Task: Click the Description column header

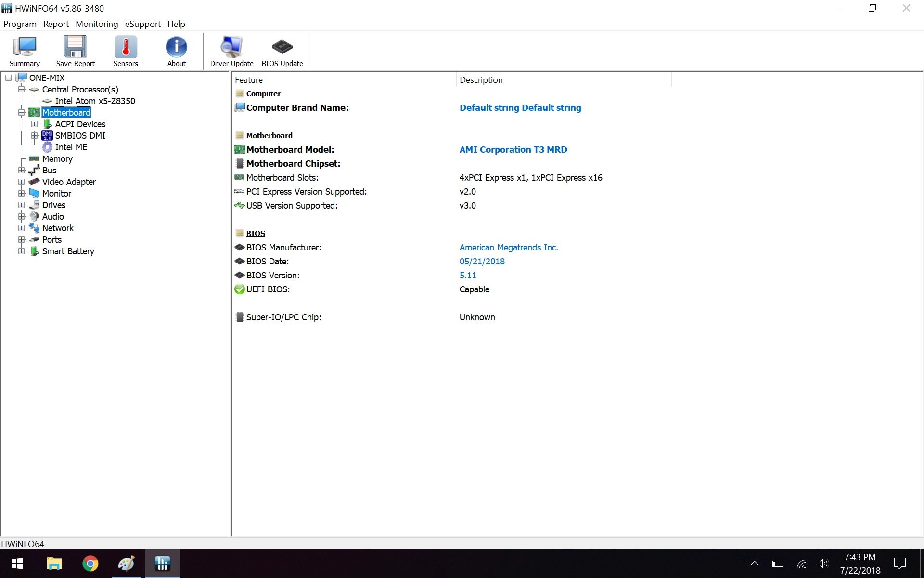Action: pos(564,80)
